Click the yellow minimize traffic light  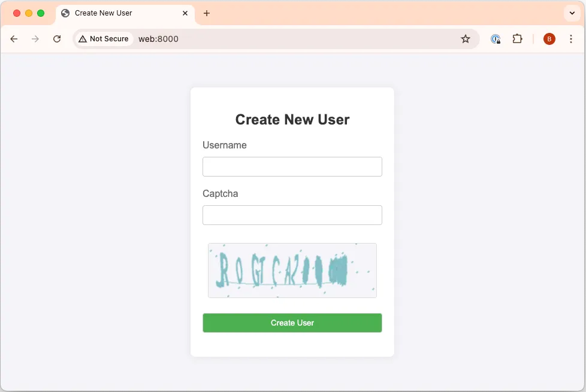[28, 12]
